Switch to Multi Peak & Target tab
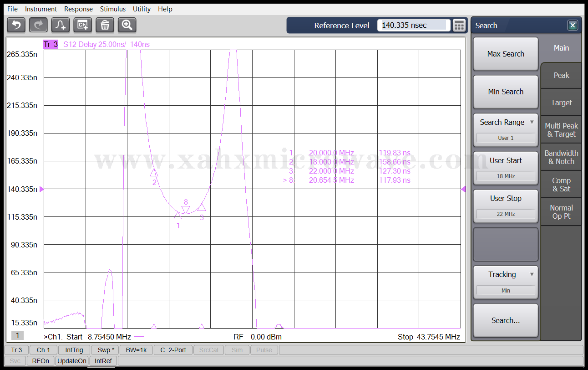The image size is (588, 370). pyautogui.click(x=561, y=130)
